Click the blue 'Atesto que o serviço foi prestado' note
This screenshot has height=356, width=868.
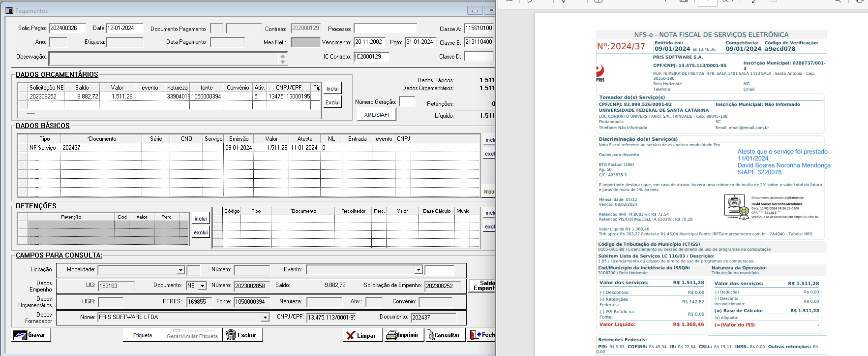(x=782, y=152)
